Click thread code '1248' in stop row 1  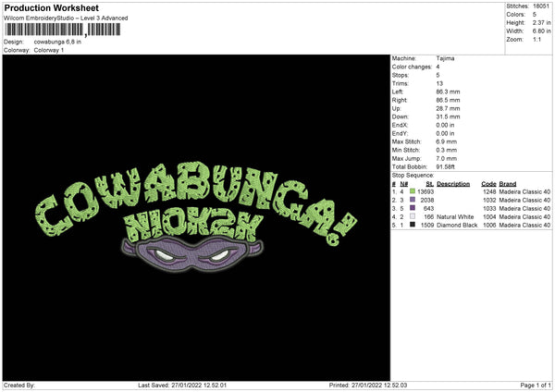coord(489,191)
